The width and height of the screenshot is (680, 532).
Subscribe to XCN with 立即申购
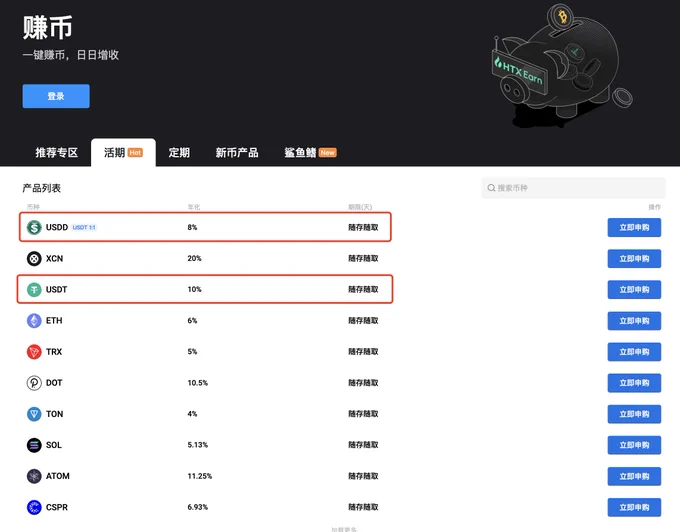click(x=634, y=259)
